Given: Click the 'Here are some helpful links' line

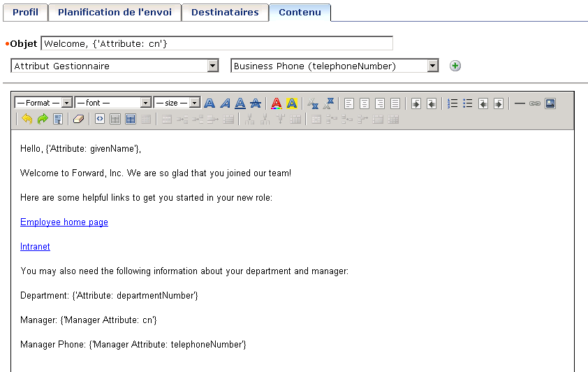Looking at the screenshot, I should [x=146, y=197].
